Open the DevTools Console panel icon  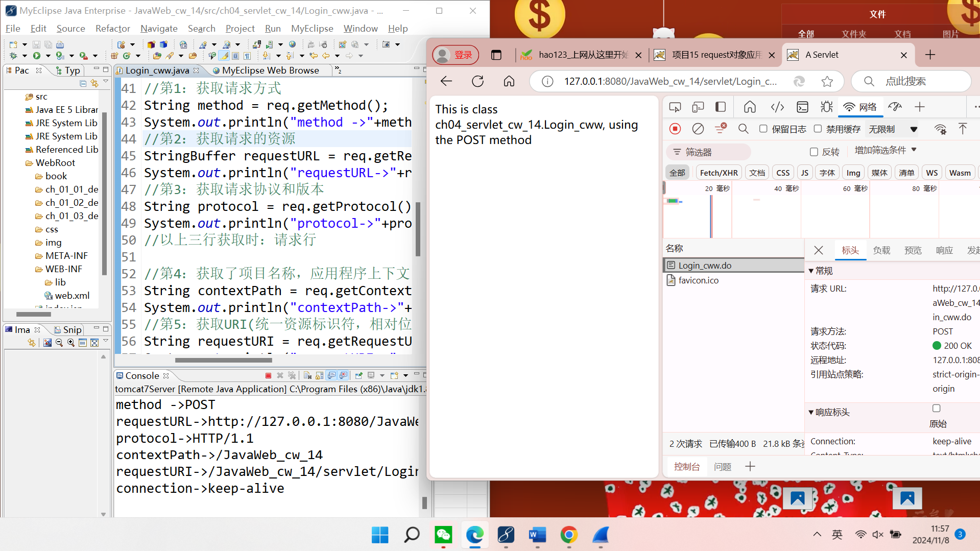tap(803, 107)
